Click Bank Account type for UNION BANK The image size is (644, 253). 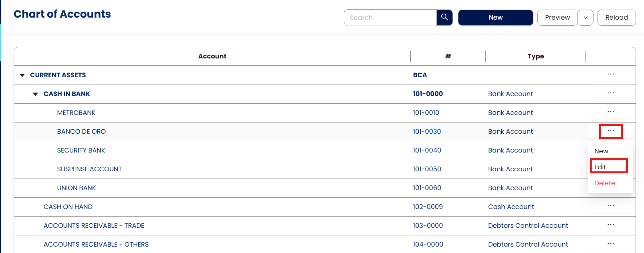pyautogui.click(x=511, y=188)
